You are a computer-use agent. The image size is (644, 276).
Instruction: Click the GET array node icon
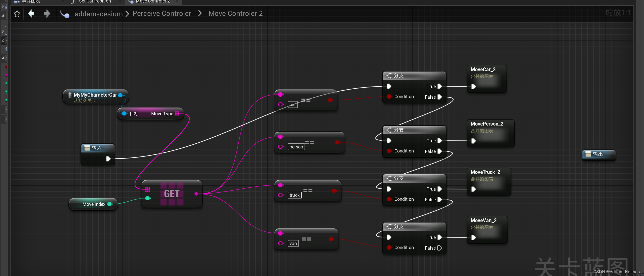tap(172, 194)
